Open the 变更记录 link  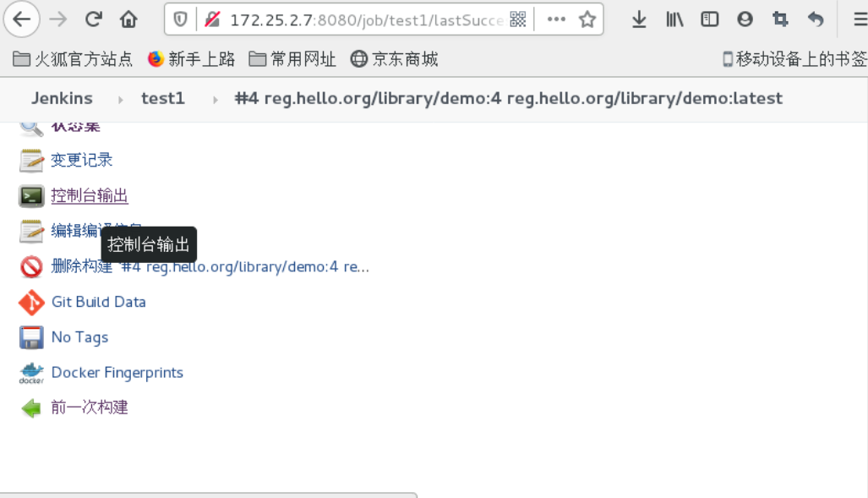82,160
